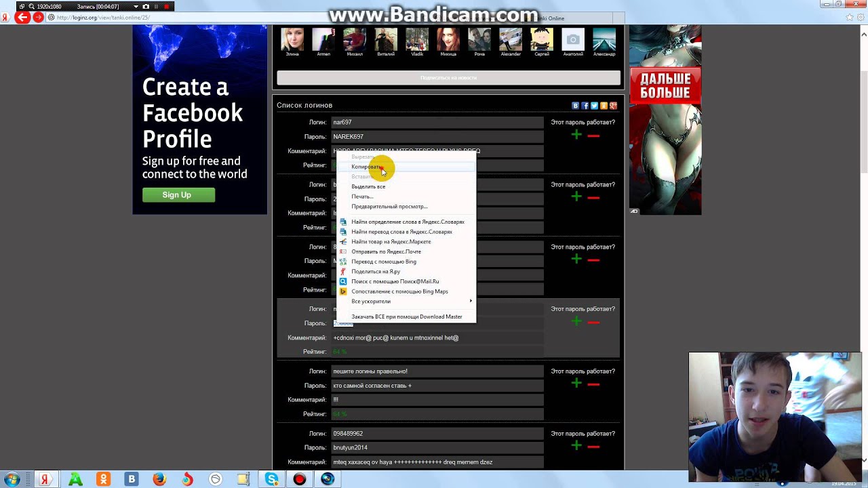Open profile thumbnail of Элина
Image resolution: width=868 pixels, height=488 pixels.
pyautogui.click(x=292, y=39)
